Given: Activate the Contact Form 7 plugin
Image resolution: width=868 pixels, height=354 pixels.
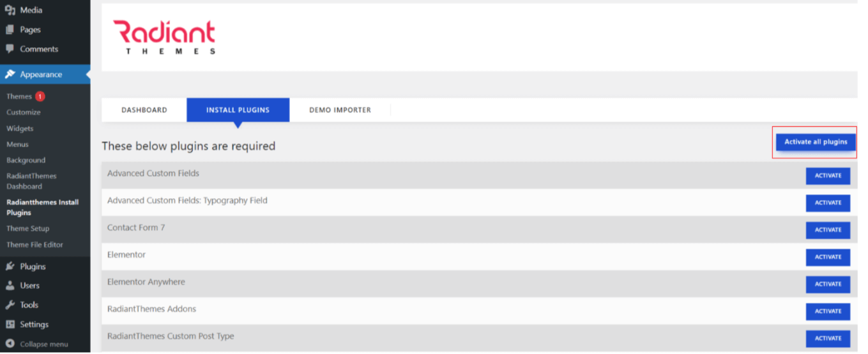Looking at the screenshot, I should coord(828,230).
